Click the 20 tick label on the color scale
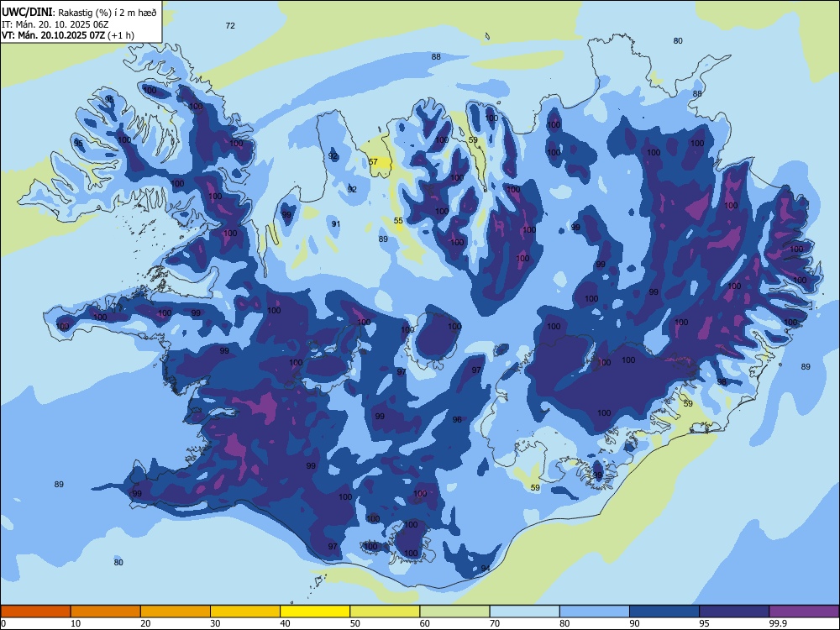 (145, 623)
